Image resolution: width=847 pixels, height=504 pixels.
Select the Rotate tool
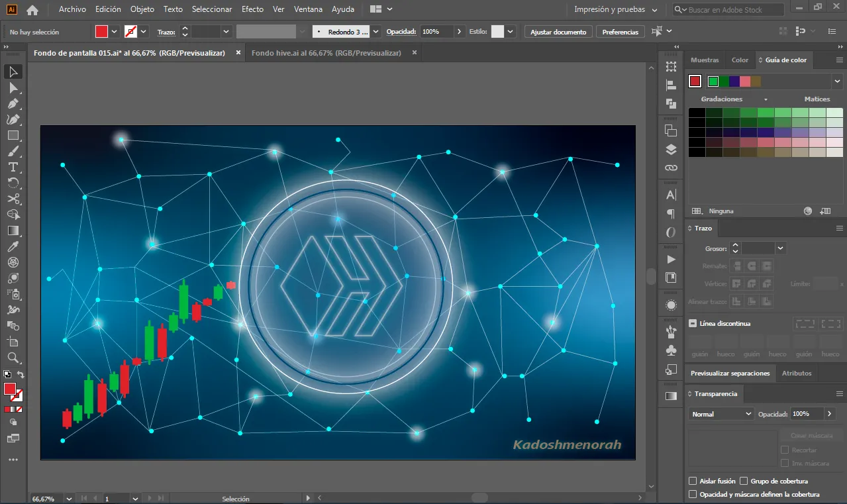point(13,183)
